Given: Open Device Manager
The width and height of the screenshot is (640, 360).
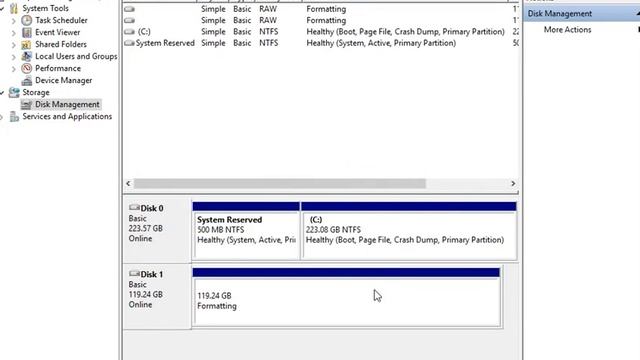Looking at the screenshot, I should tap(64, 80).
